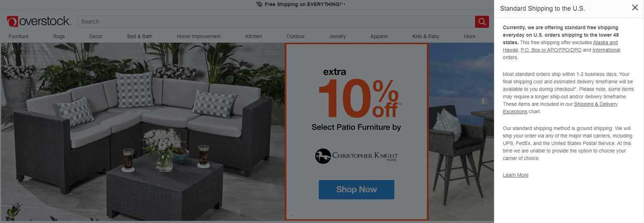Viewport: 644px width, 223px height.
Task: Click the red search magnifier button
Action: click(482, 21)
